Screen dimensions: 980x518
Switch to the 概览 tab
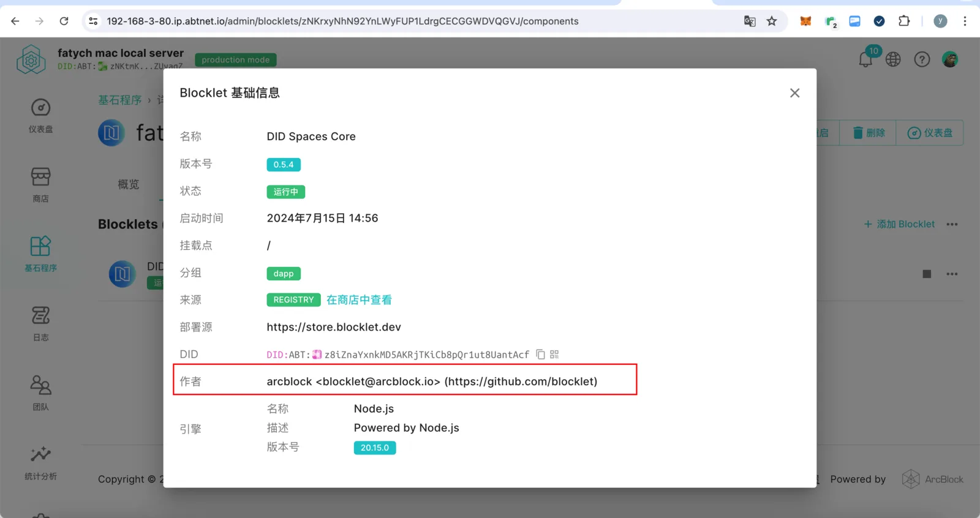tap(129, 184)
